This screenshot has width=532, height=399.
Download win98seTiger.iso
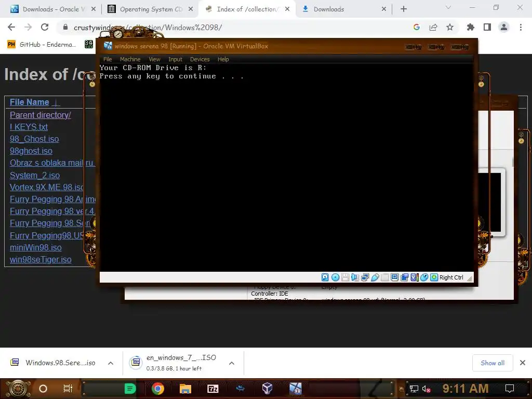pos(41,260)
